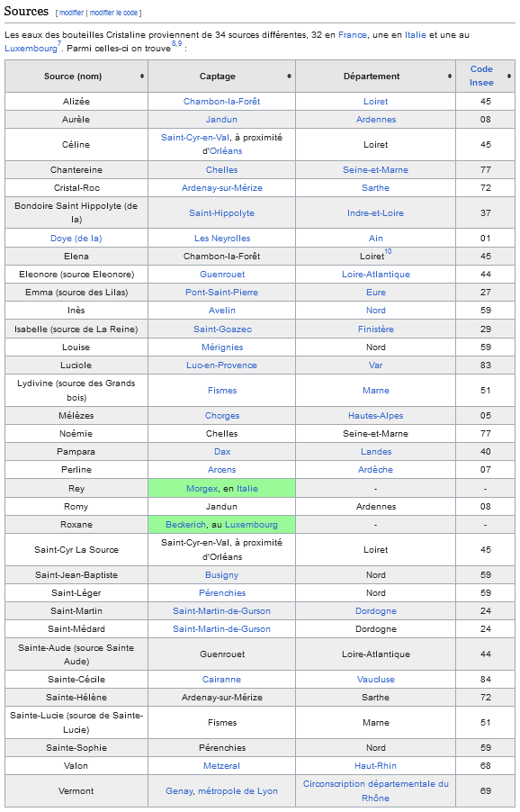Open footnote reference 7 after Luxembourg

59,43
